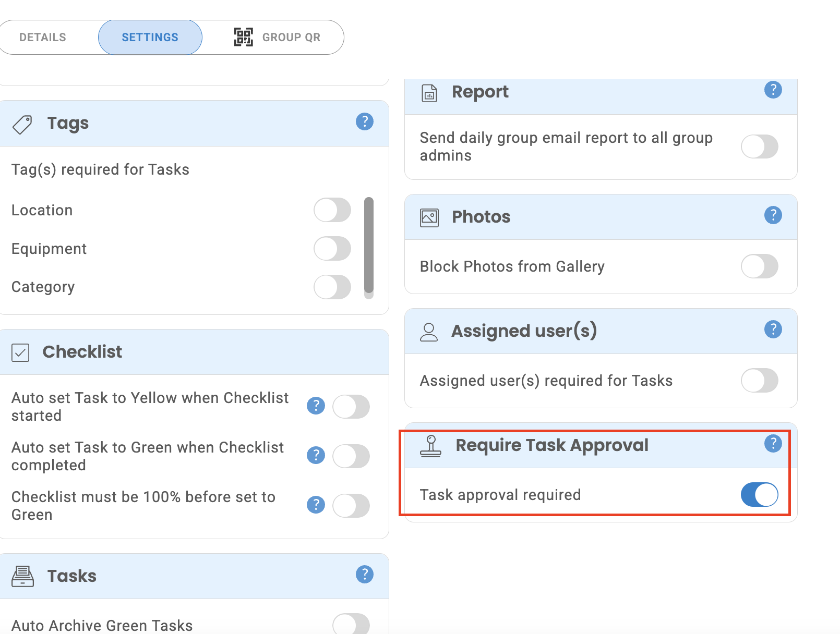Click help icon for Green checklist completed
The height and width of the screenshot is (634, 840).
pos(316,455)
